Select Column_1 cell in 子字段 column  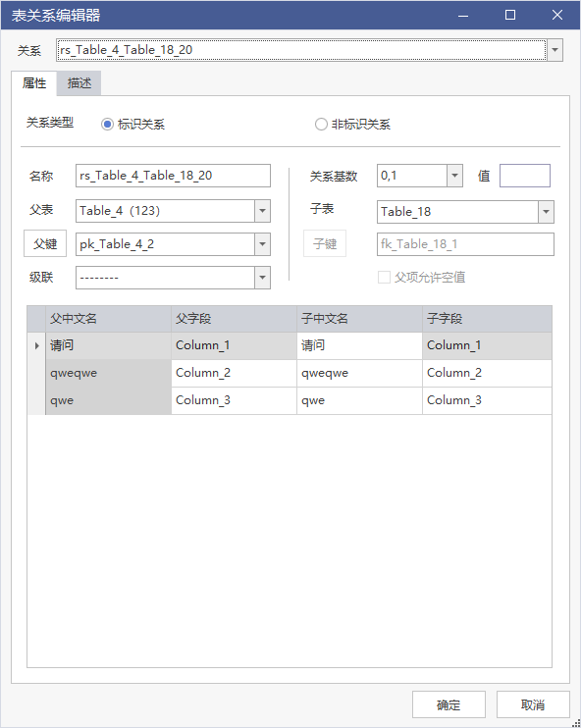point(487,346)
